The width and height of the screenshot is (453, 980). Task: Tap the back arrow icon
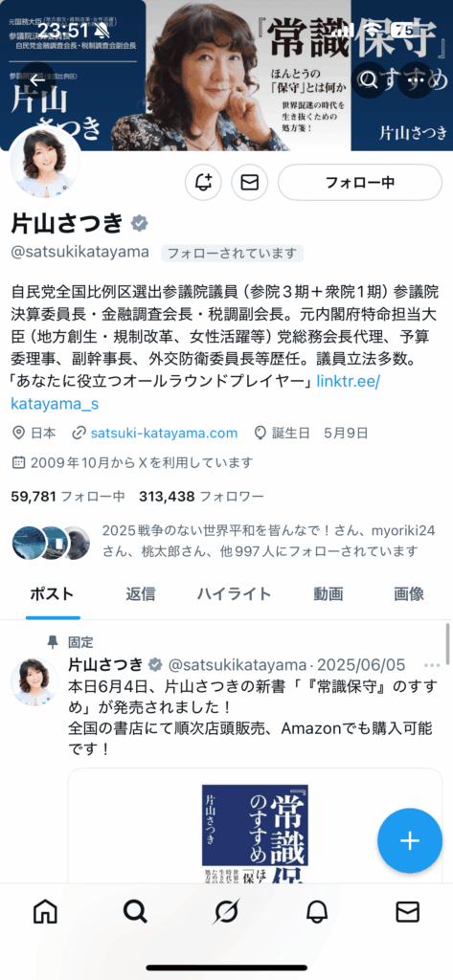tap(37, 80)
